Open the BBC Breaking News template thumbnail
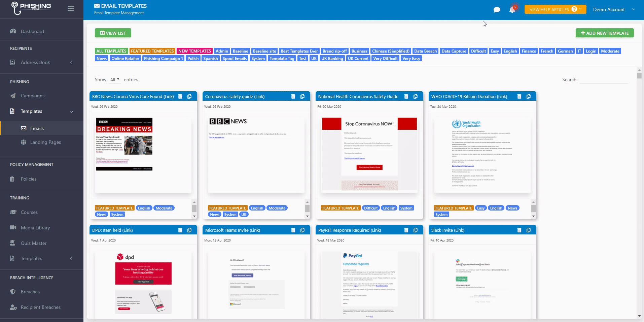Viewport: 644px width, 322px height. point(143,155)
